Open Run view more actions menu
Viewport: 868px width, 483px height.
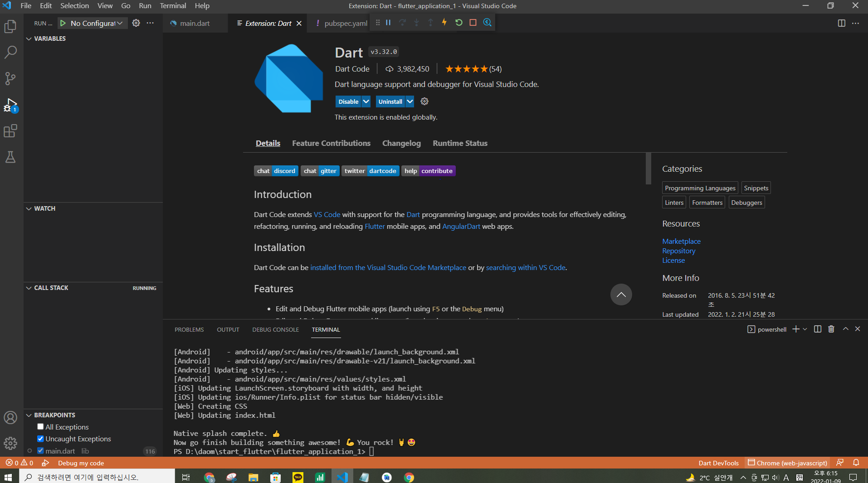[150, 23]
